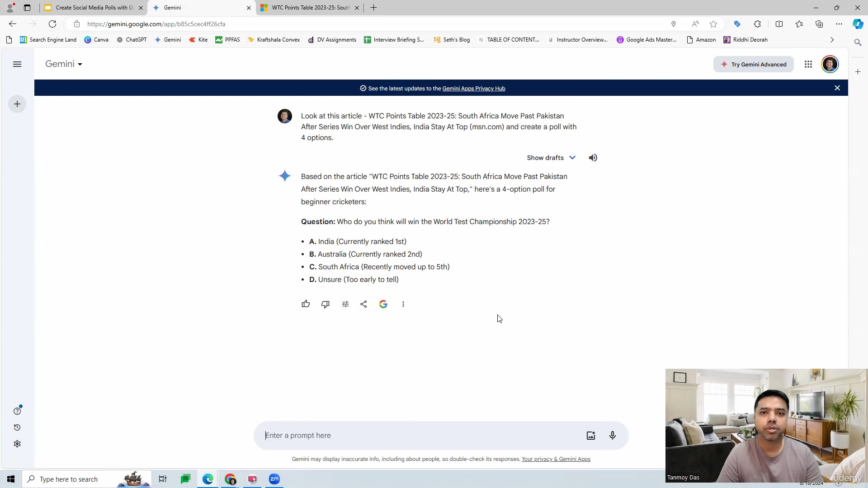Open Seth's Blog bookmark
This screenshot has height=488, width=868.
[x=452, y=40]
